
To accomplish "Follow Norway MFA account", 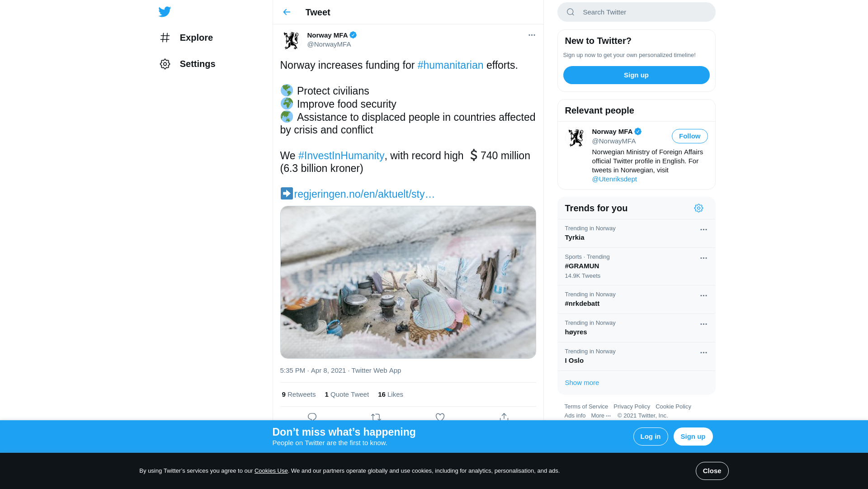I will (689, 136).
